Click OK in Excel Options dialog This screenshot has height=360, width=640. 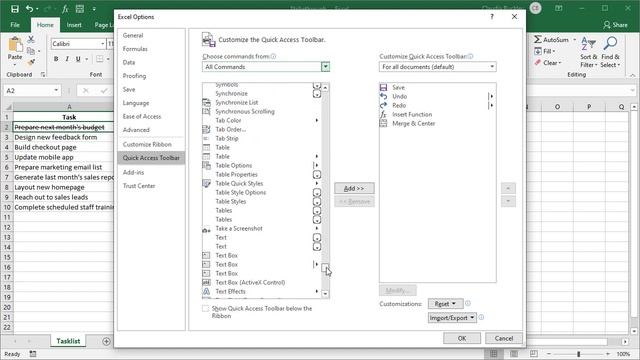point(462,338)
